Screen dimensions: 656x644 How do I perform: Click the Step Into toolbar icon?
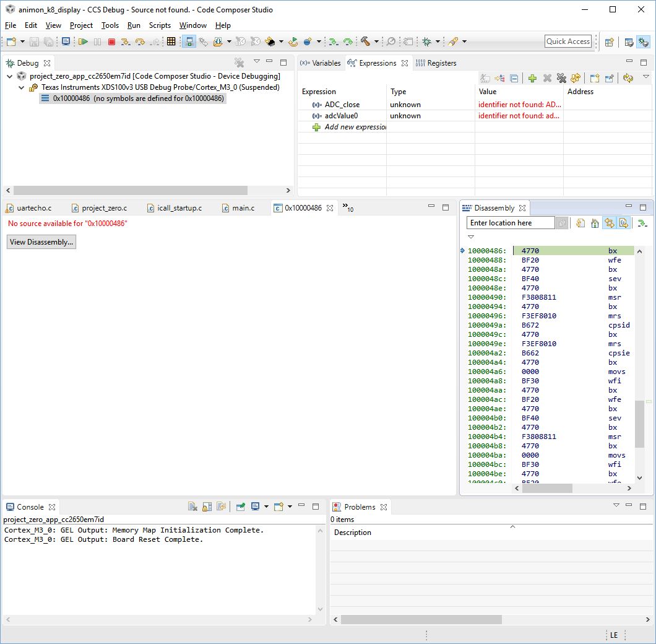pos(126,41)
